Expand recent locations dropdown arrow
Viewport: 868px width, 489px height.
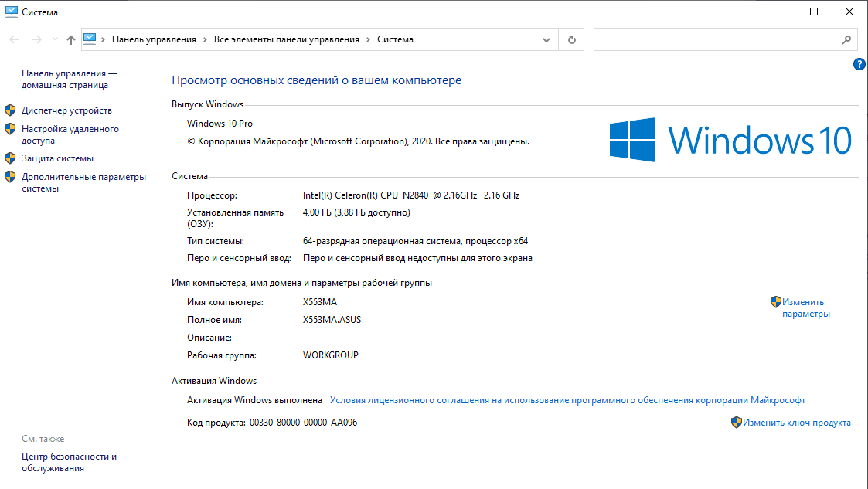(54, 39)
